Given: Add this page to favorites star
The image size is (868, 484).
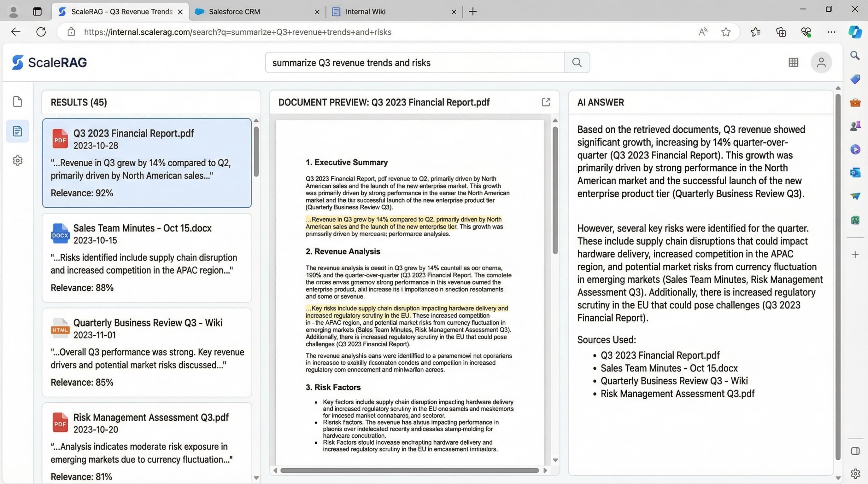Looking at the screenshot, I should tap(726, 32).
